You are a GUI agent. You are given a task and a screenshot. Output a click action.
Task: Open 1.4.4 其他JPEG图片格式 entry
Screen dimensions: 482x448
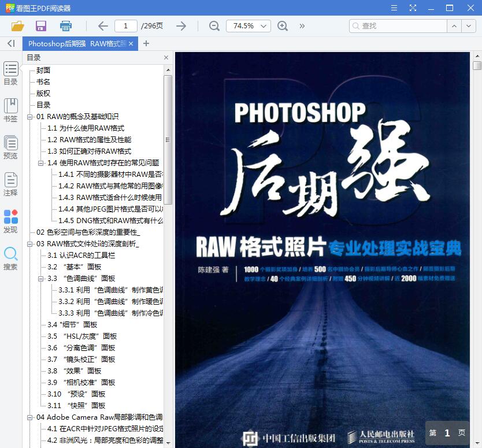pos(110,209)
